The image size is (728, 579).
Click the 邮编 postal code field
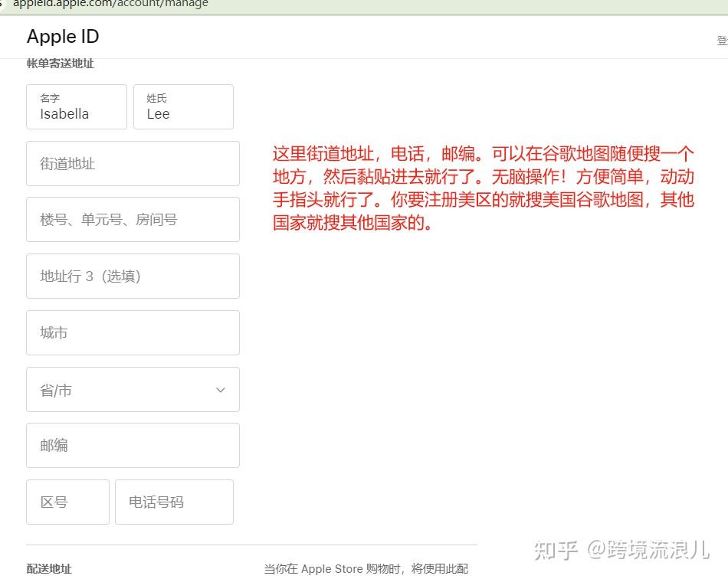(x=133, y=446)
